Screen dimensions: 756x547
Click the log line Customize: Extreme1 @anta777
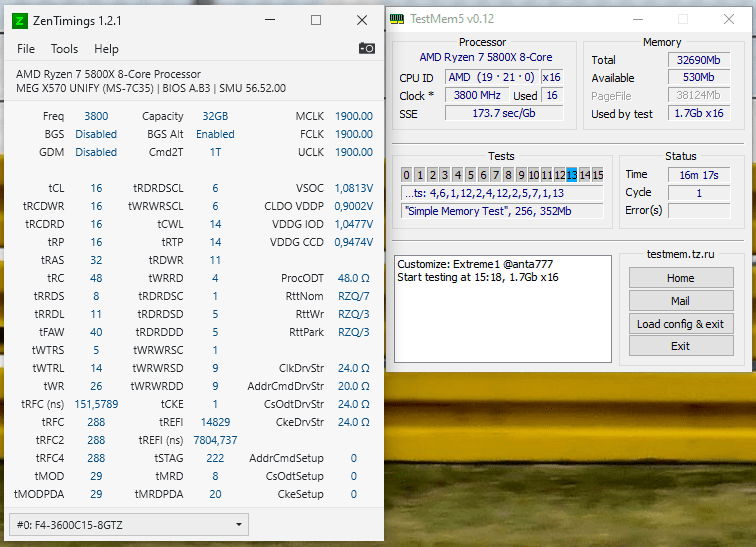point(475,264)
